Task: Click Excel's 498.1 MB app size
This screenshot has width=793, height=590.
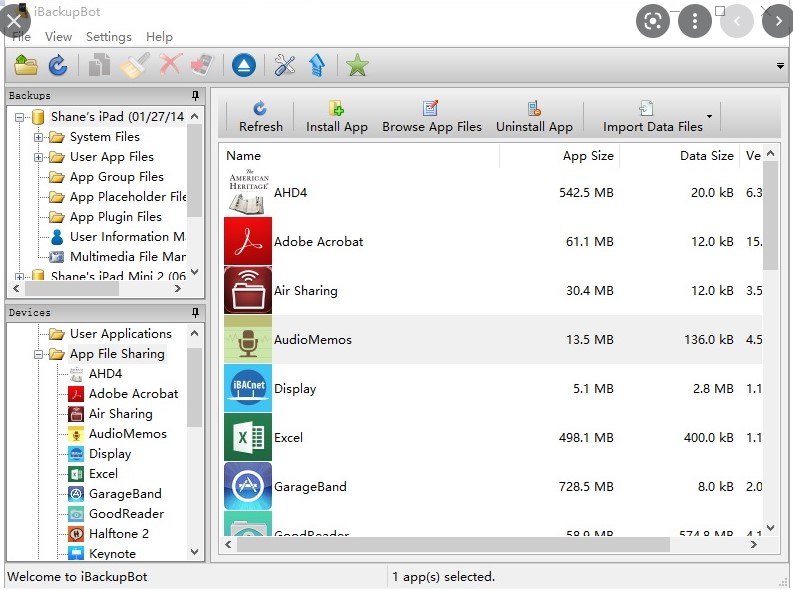Action: 586,438
